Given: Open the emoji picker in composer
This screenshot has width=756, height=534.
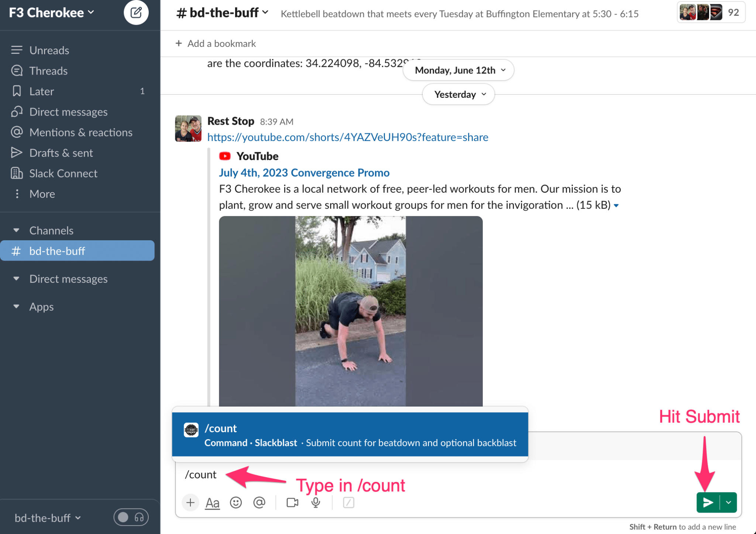Looking at the screenshot, I should coord(236,503).
